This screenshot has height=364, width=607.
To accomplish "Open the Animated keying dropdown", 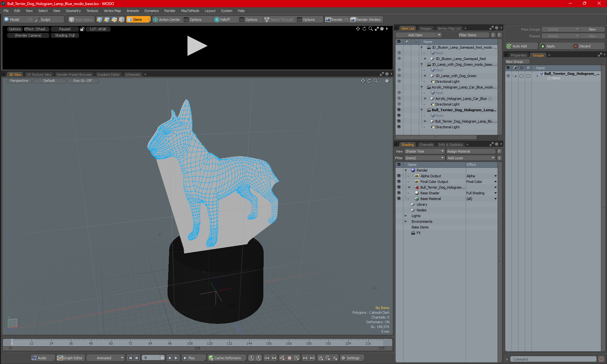I will (x=106, y=358).
